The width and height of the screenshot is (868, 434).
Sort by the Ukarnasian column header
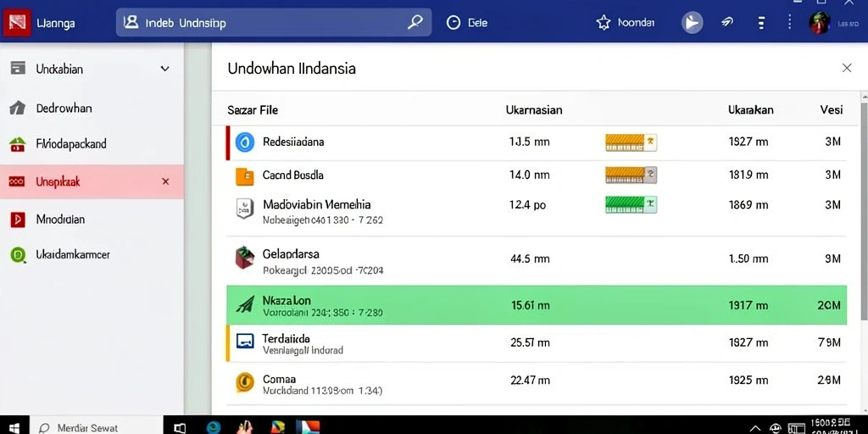[534, 110]
